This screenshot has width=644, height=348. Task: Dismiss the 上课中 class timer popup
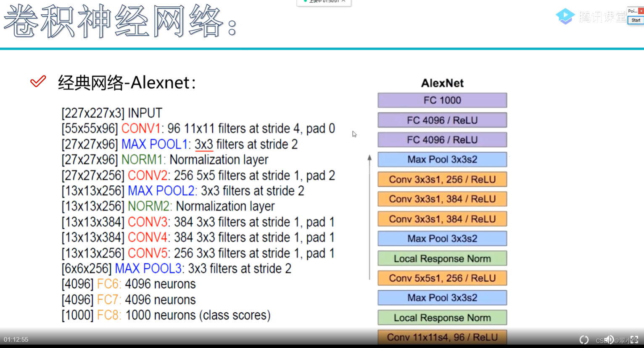click(x=343, y=1)
